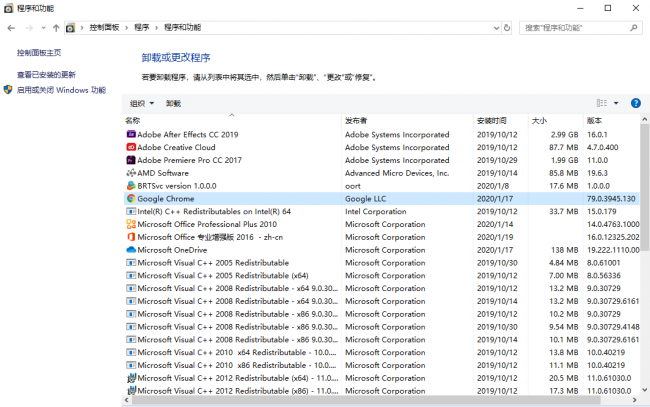Expand chevron after 程序 in breadcrumb
The width and height of the screenshot is (650, 407).
coord(156,28)
